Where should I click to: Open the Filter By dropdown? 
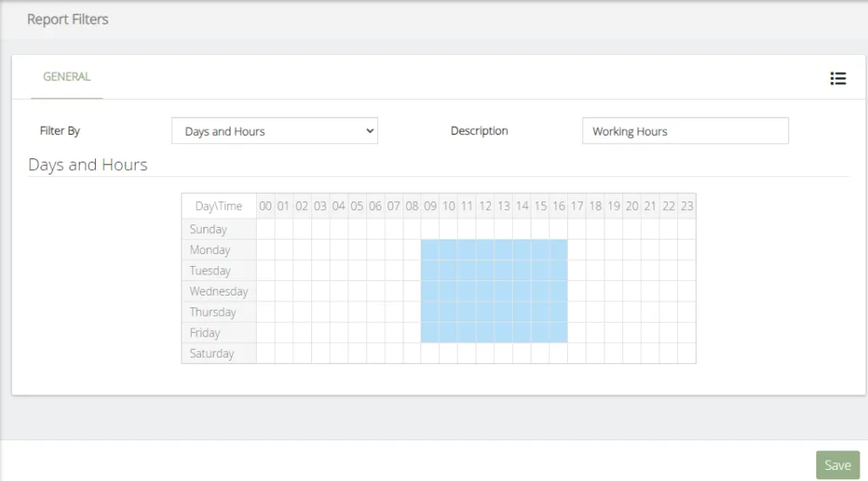click(x=275, y=131)
